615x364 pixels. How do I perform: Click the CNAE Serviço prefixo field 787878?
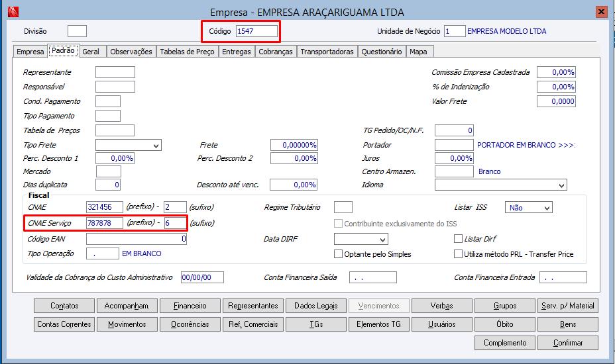click(104, 223)
